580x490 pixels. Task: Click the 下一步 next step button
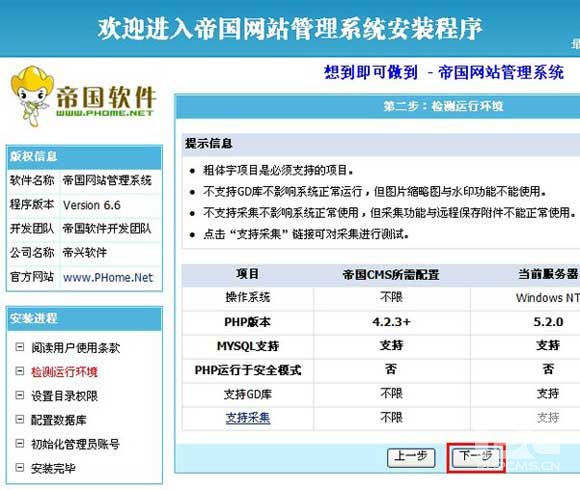point(476,457)
